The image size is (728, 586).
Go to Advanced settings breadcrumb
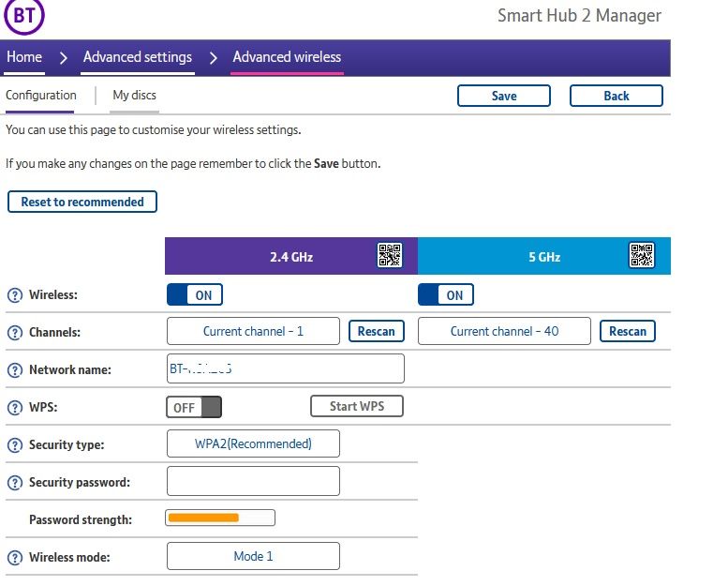(x=138, y=57)
